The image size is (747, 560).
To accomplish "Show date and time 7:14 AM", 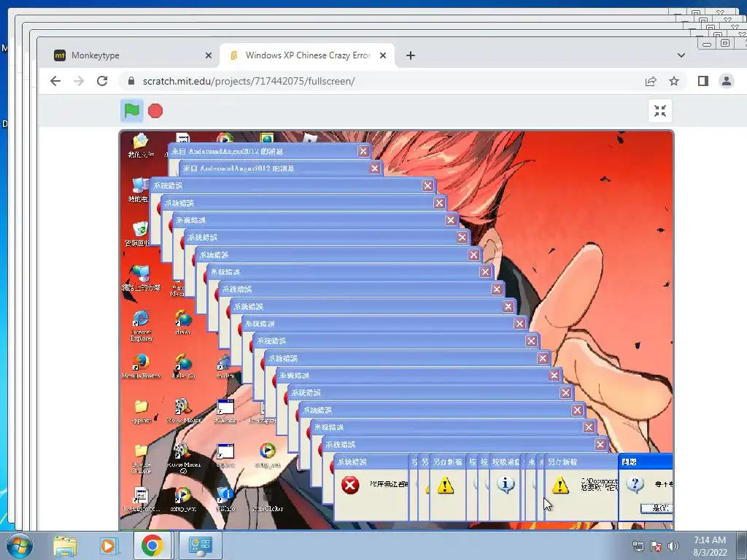I will pyautogui.click(x=709, y=546).
